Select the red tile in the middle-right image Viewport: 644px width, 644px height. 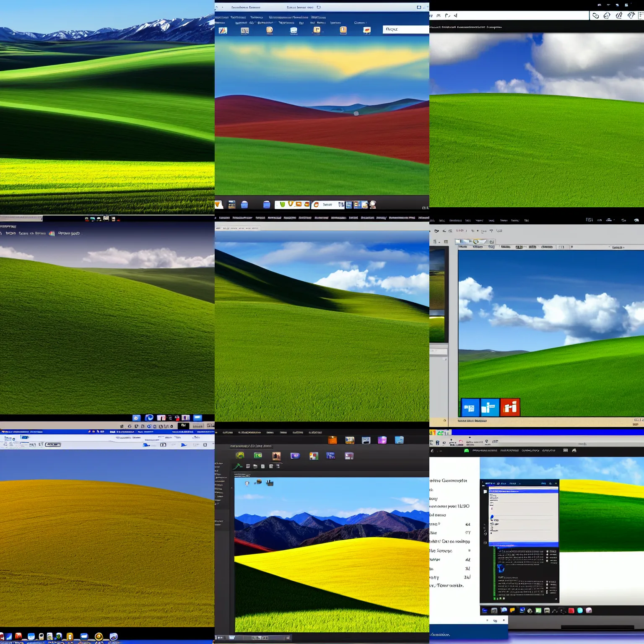[x=510, y=408]
